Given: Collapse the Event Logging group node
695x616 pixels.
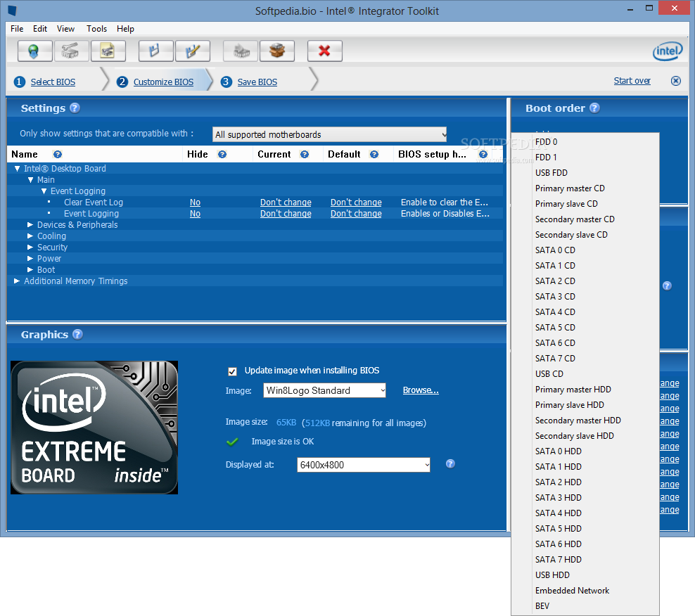Looking at the screenshot, I should (x=44, y=191).
